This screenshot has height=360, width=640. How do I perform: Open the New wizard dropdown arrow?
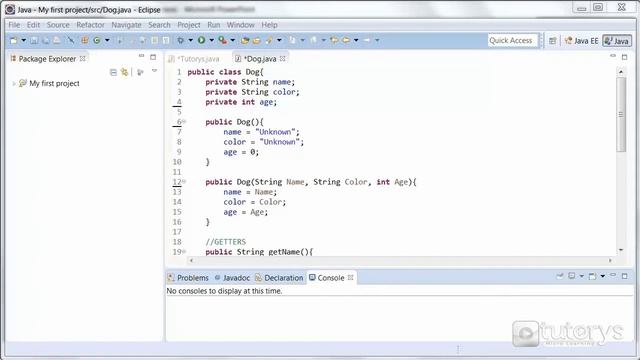(24, 40)
